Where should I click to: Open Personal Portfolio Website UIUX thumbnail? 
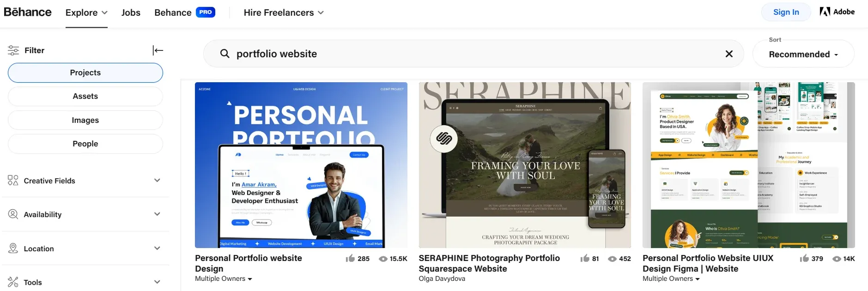pyautogui.click(x=749, y=165)
